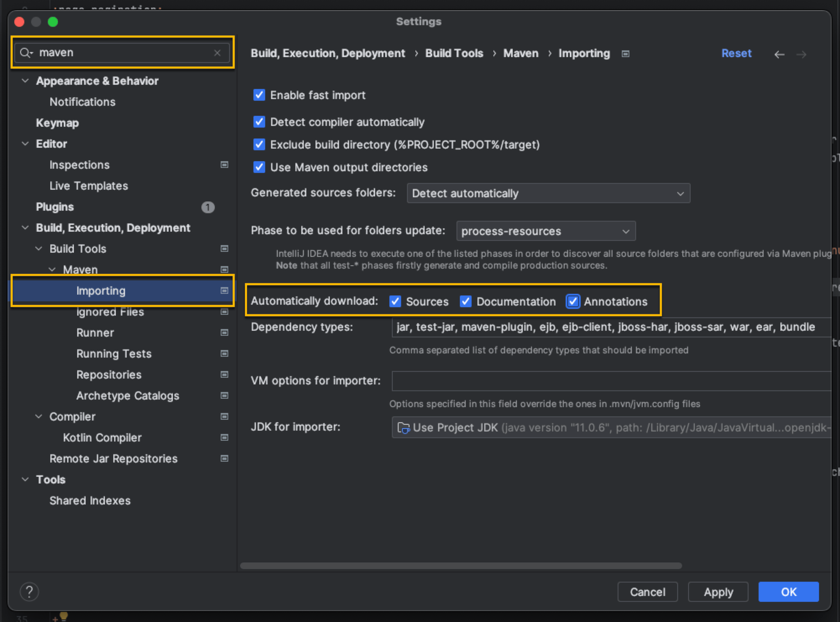Collapse the Build Tools tree node
The width and height of the screenshot is (840, 622).
(x=39, y=249)
